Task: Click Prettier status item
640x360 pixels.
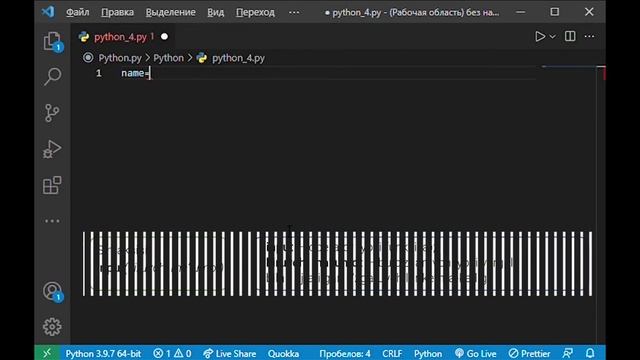Action: [x=529, y=353]
